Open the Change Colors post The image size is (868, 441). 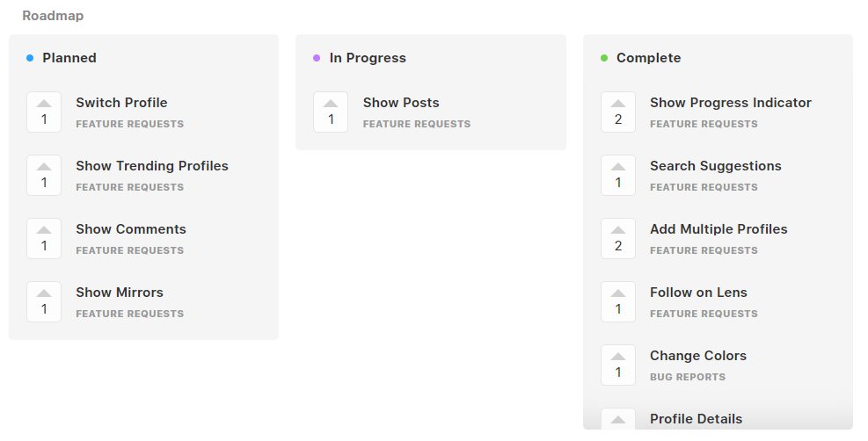tap(698, 355)
